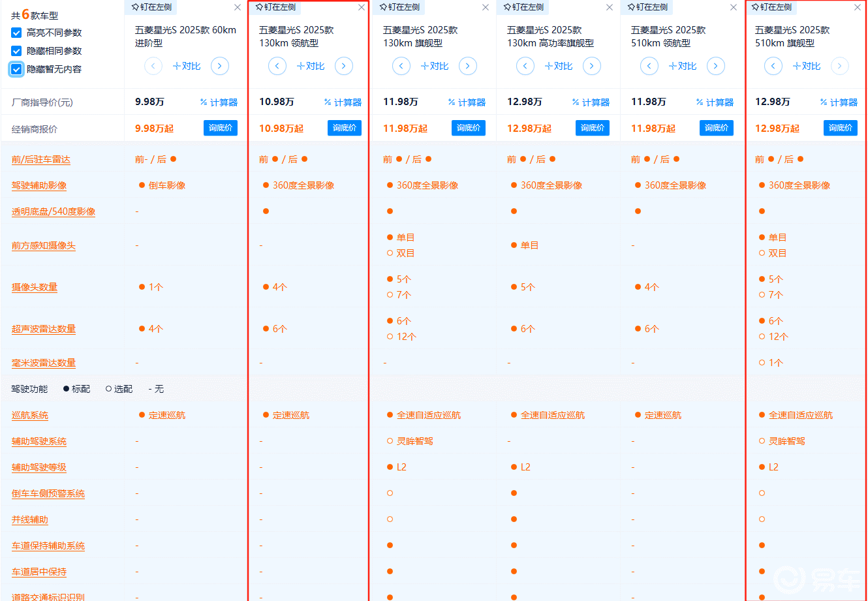Uncheck 隐藏相同参数 option
The image size is (868, 601).
click(16, 51)
